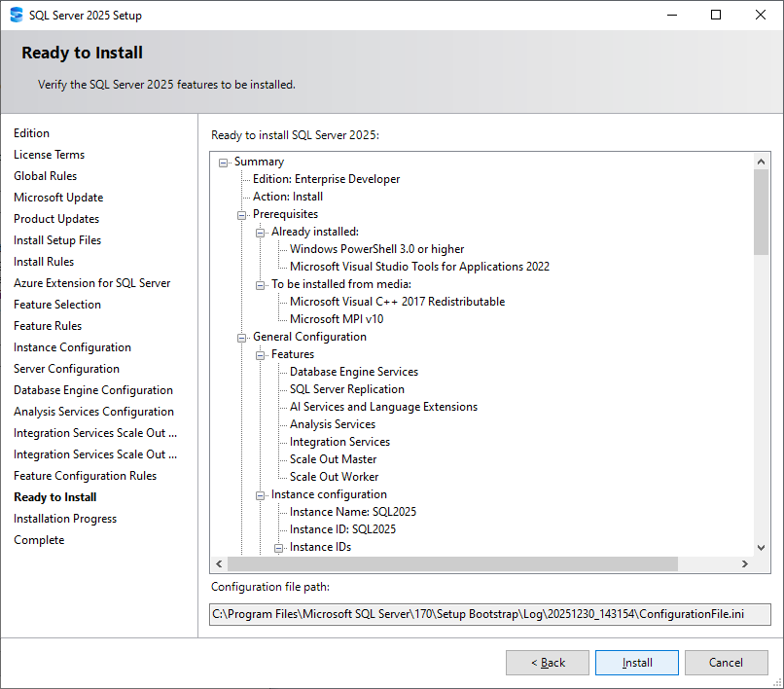Select the Analysis Services Configuration step
This screenshot has height=689, width=784.
pos(93,412)
